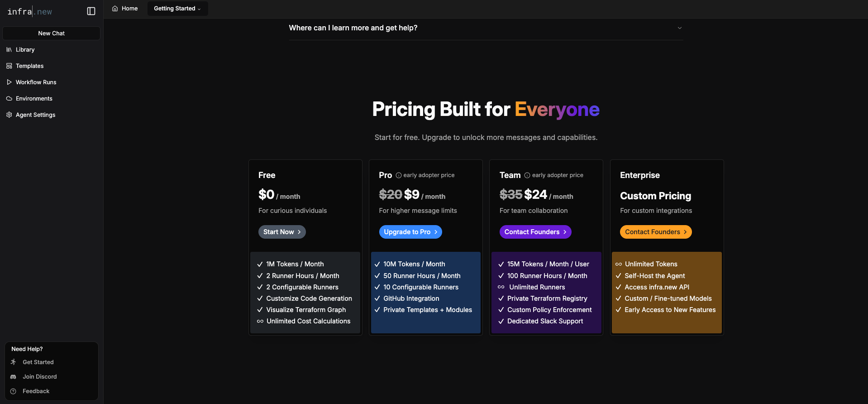Click Pro early adopter price info icon

click(x=399, y=175)
